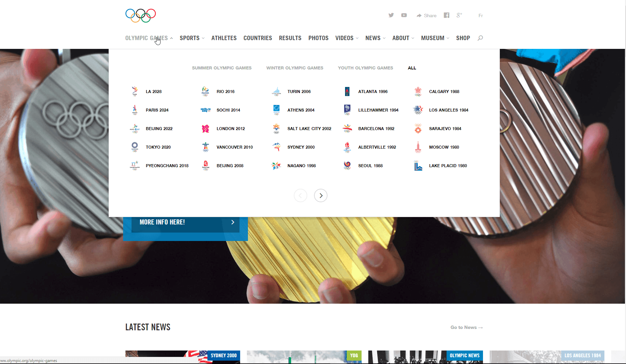Click the Tokyo 2020 emblem icon

[135, 147]
